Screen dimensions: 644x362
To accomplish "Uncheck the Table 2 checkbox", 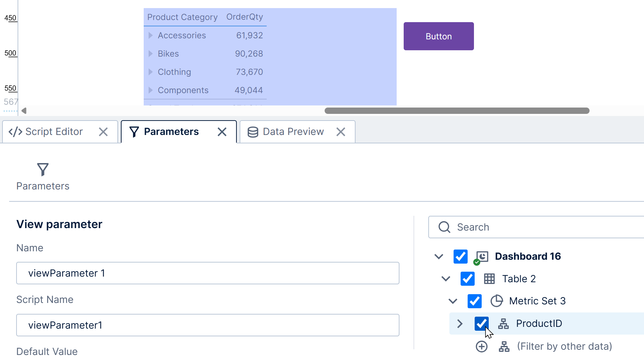I will pyautogui.click(x=467, y=279).
